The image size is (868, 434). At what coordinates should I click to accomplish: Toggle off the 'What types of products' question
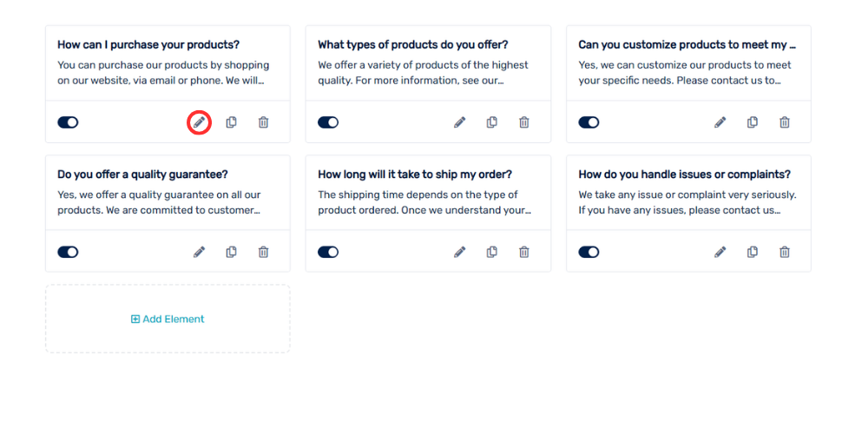tap(328, 122)
